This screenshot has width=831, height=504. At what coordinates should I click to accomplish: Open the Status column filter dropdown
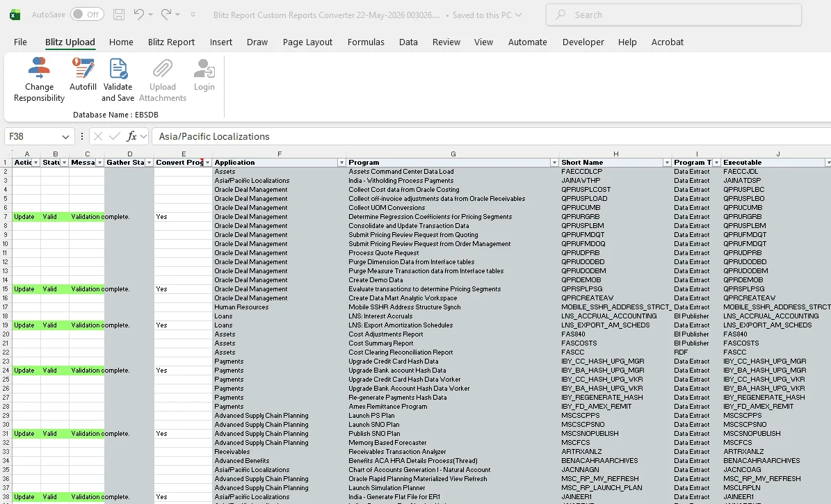64,163
